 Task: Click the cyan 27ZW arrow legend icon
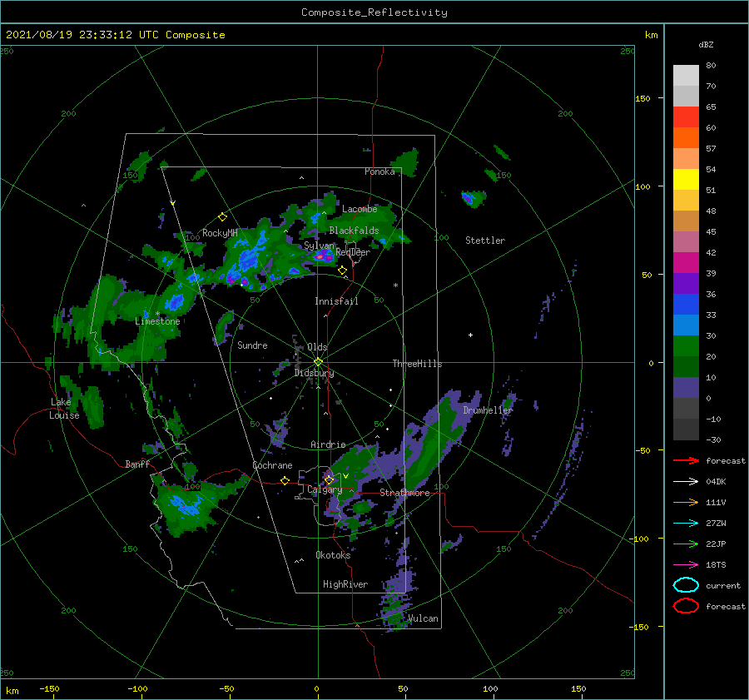(686, 524)
